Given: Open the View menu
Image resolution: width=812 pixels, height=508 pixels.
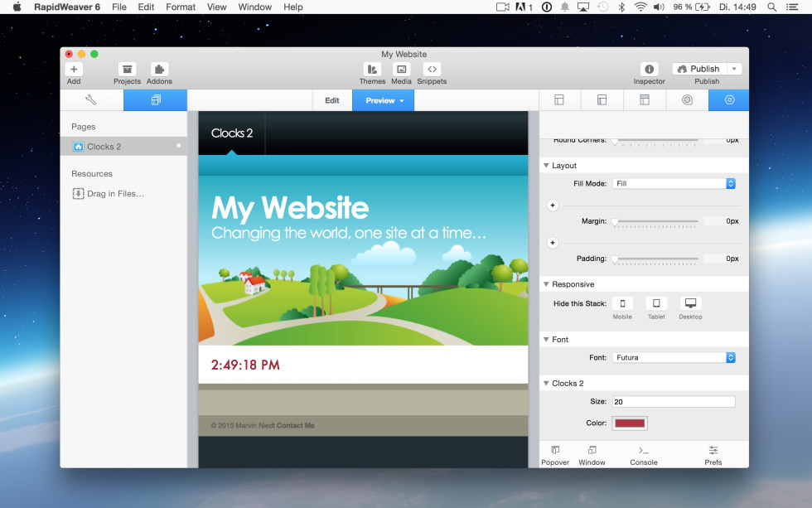Looking at the screenshot, I should 216,7.
